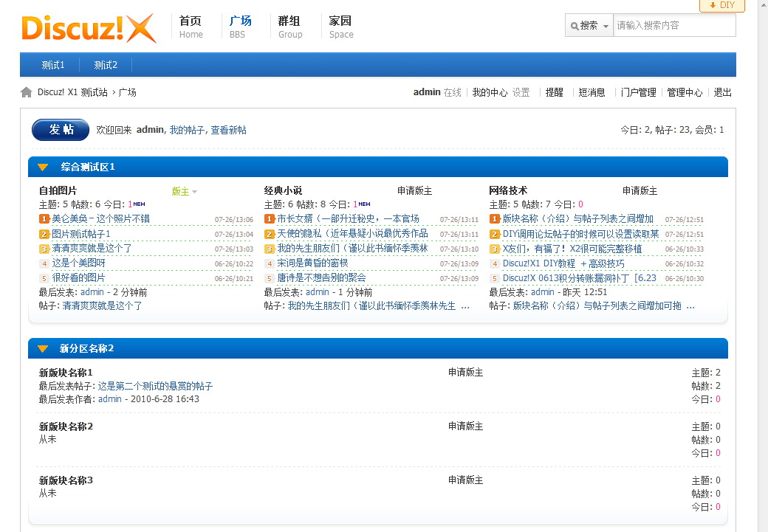This screenshot has width=768, height=532.
Task: Open thread 天使的隐私 in 经典小说
Action: pyautogui.click(x=353, y=233)
